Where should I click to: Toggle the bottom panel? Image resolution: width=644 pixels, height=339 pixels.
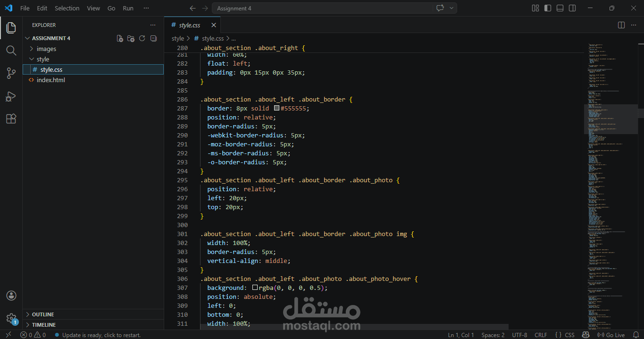point(560,8)
